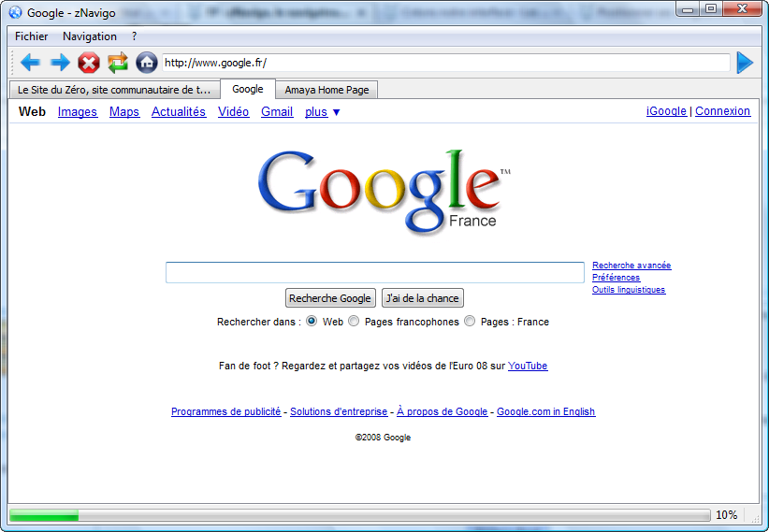Open the Actualités link

179,112
